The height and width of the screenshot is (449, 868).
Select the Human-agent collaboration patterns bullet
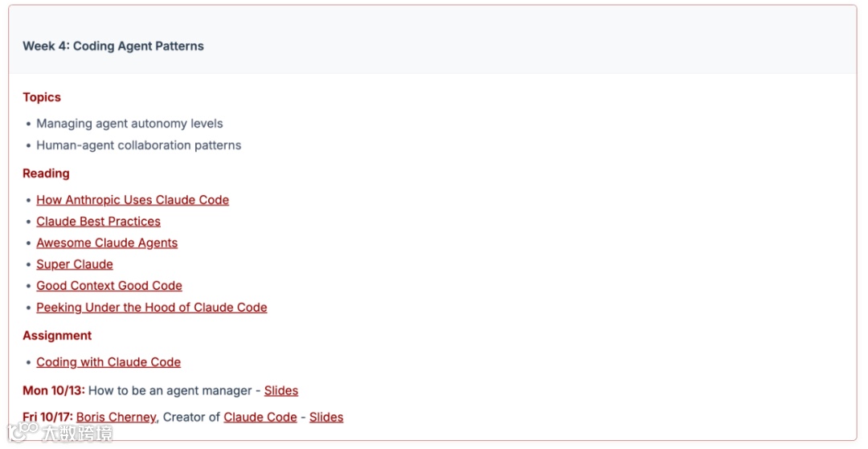click(x=138, y=145)
